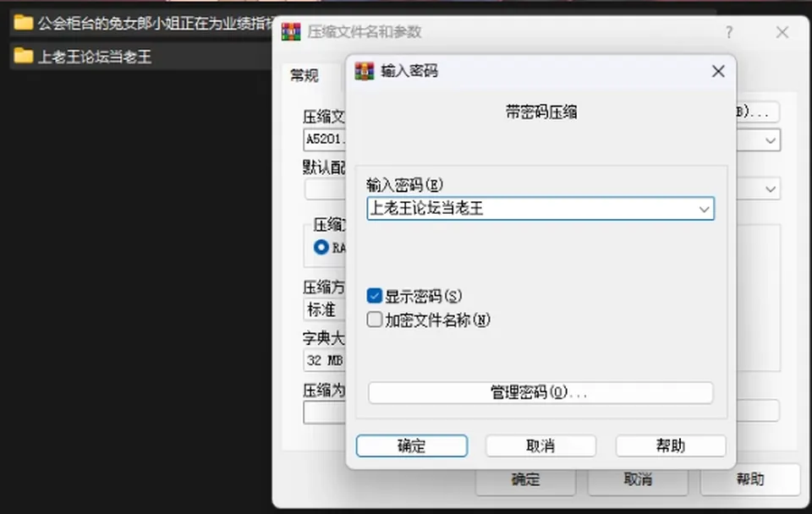Click 帮助 in the 输入密码 dialog
Viewport: 812px width, 514px height.
pos(671,446)
